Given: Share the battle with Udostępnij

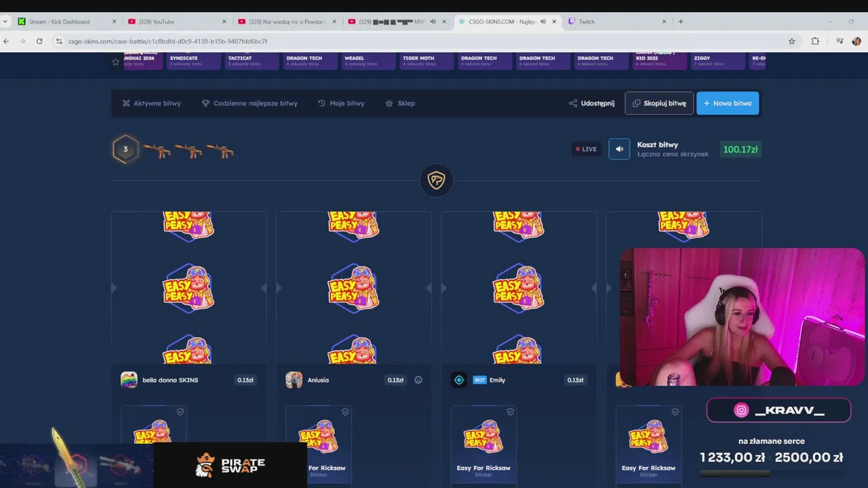Looking at the screenshot, I should [592, 103].
